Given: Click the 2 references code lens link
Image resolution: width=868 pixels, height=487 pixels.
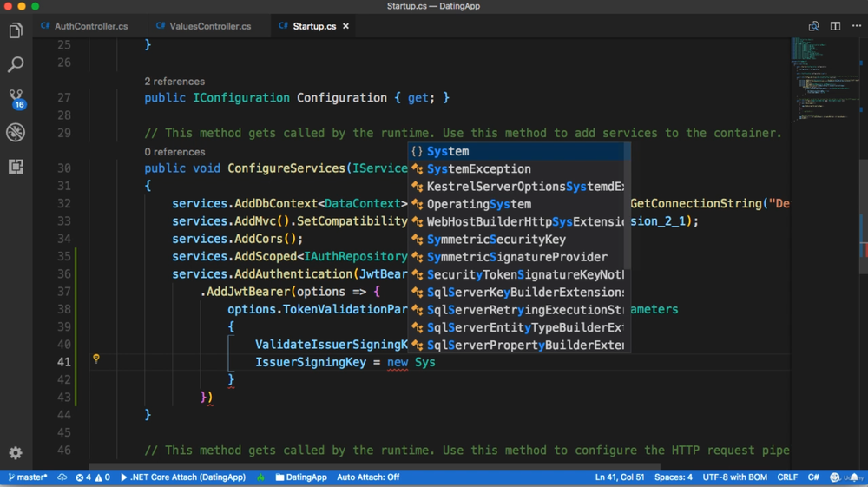Looking at the screenshot, I should point(174,82).
